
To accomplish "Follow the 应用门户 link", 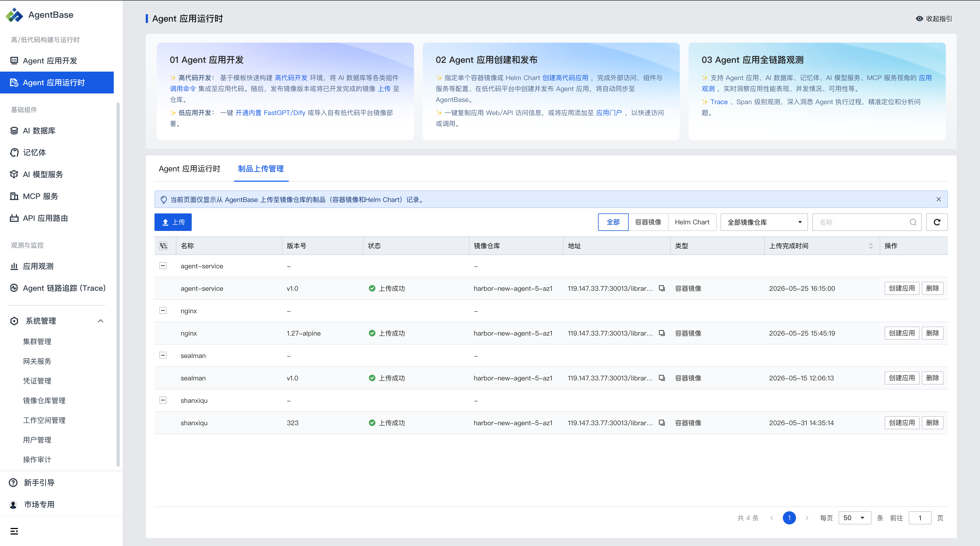I will 609,113.
